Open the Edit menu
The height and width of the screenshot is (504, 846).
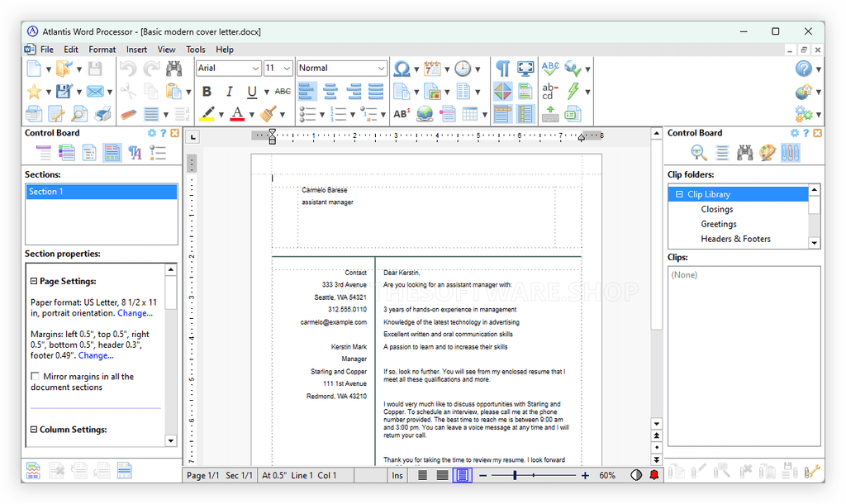pyautogui.click(x=71, y=49)
